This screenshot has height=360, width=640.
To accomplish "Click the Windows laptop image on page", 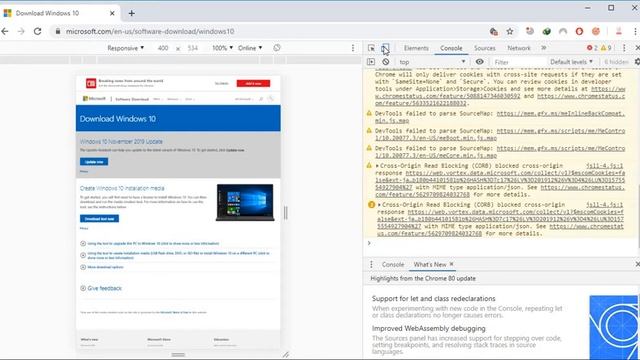I will (x=245, y=202).
